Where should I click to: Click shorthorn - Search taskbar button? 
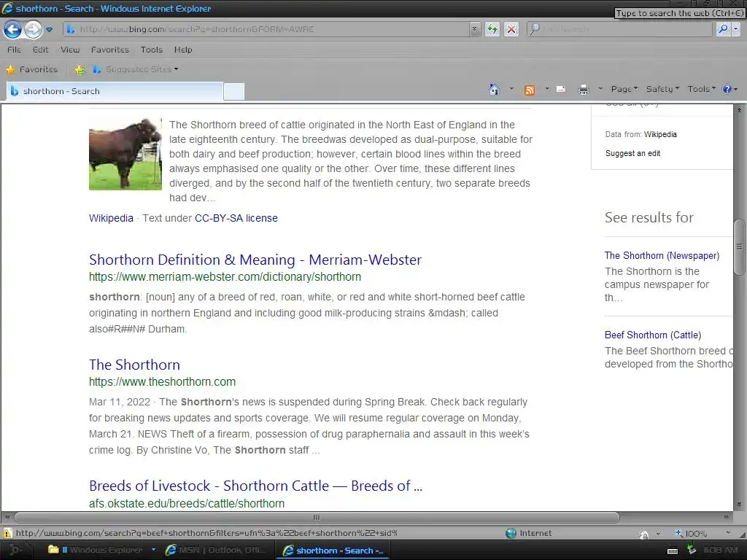[333, 551]
